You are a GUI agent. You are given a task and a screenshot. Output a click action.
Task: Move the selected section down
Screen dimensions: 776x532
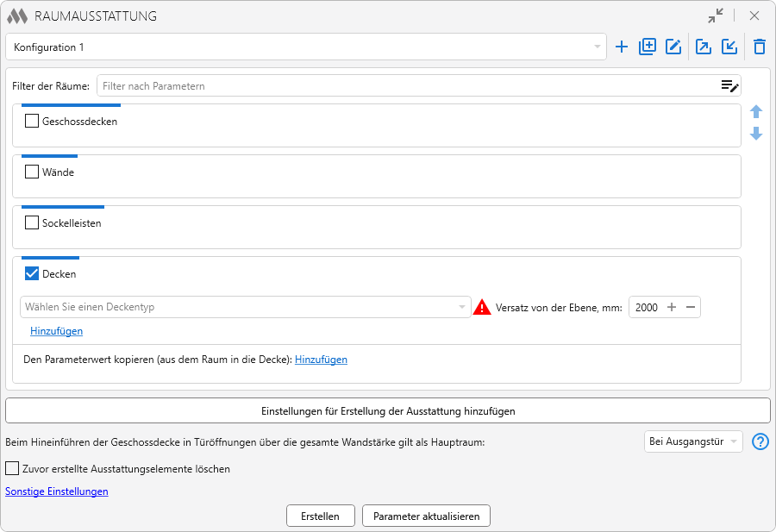point(756,134)
